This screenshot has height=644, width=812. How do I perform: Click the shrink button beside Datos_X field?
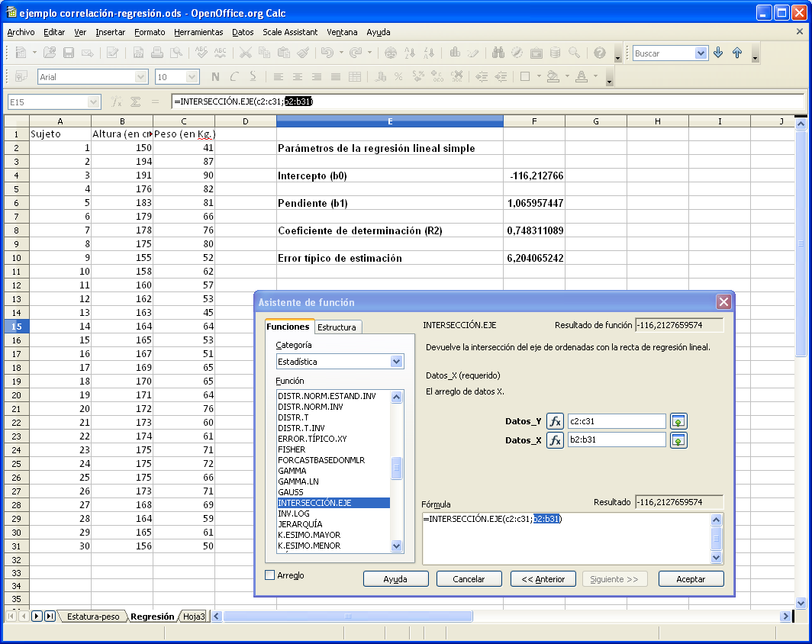coord(678,440)
